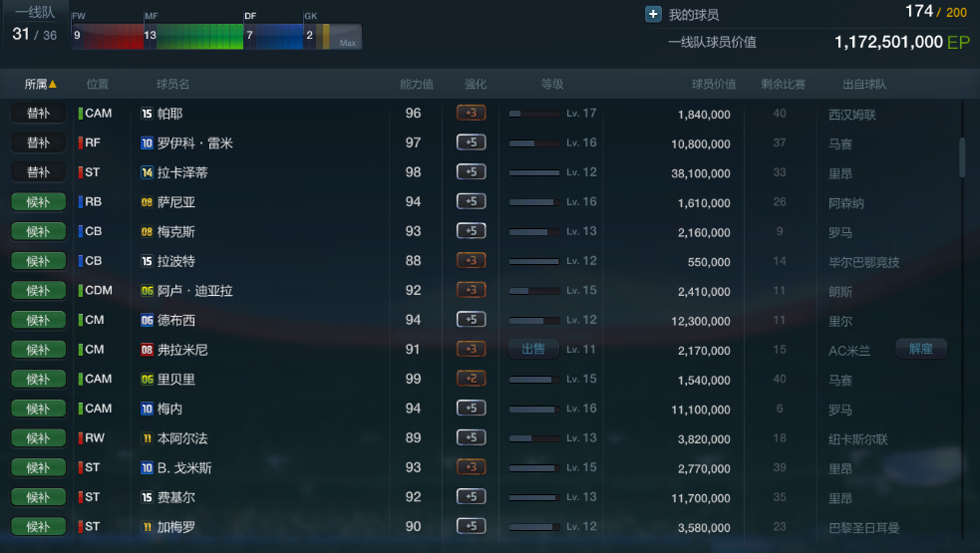Click the 位置 column header
The height and width of the screenshot is (553, 980).
98,84
